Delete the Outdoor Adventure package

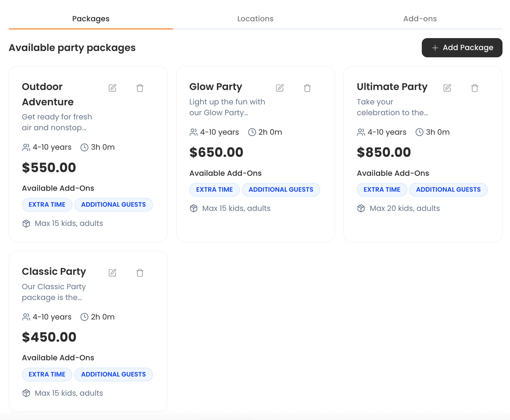(140, 88)
